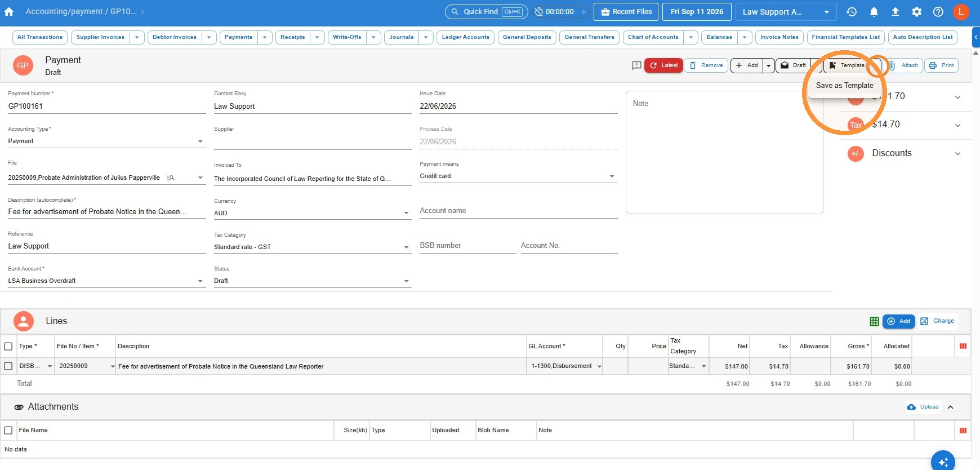
Task: Open the Chart of Accounts tab
Action: 653,37
